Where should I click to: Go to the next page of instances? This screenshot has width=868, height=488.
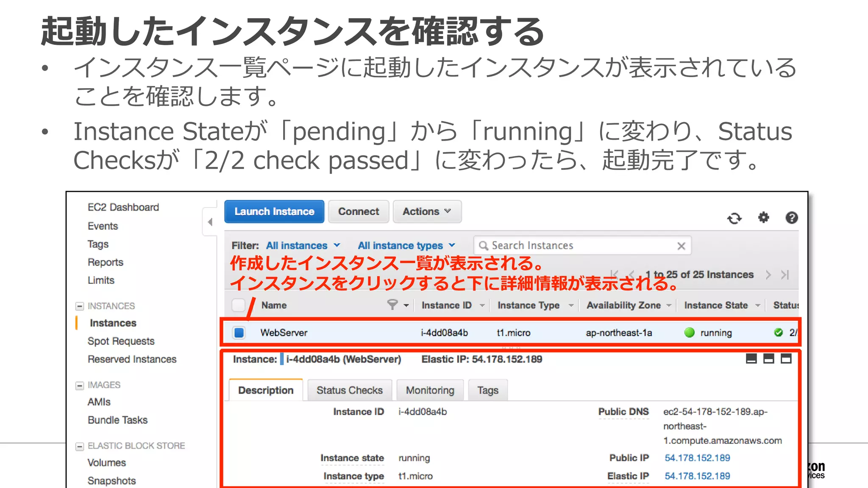coord(768,274)
